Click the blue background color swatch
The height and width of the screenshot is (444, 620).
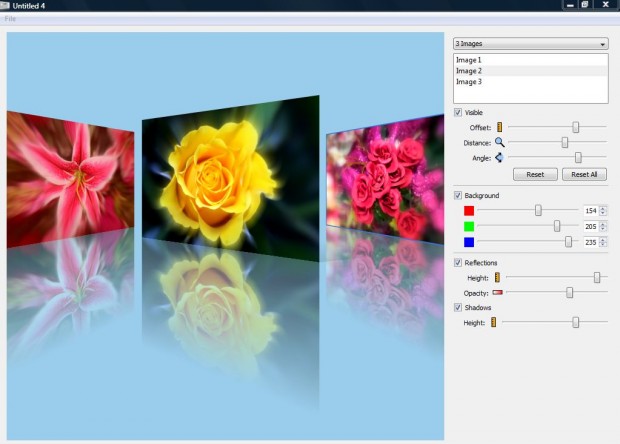(469, 242)
